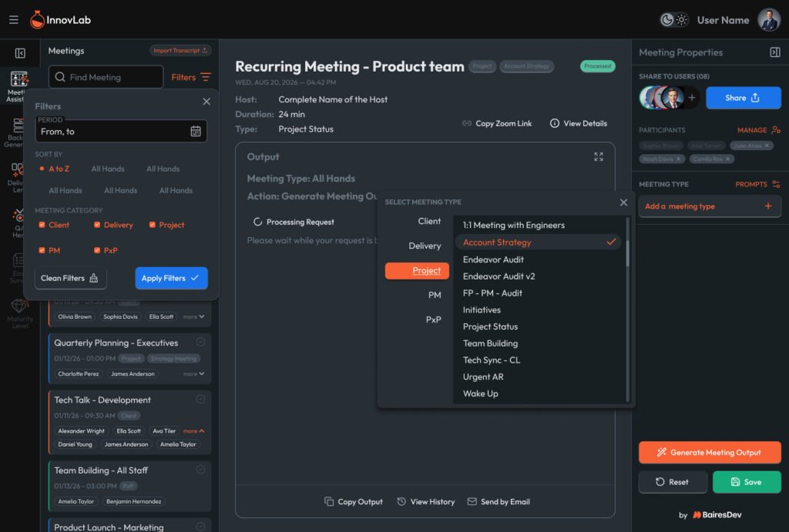Collapse the Meeting Properties panel

pyautogui.click(x=775, y=52)
